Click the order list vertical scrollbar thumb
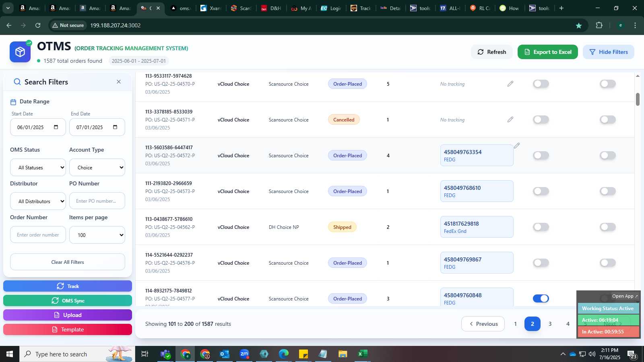The image size is (644, 362). [x=638, y=99]
